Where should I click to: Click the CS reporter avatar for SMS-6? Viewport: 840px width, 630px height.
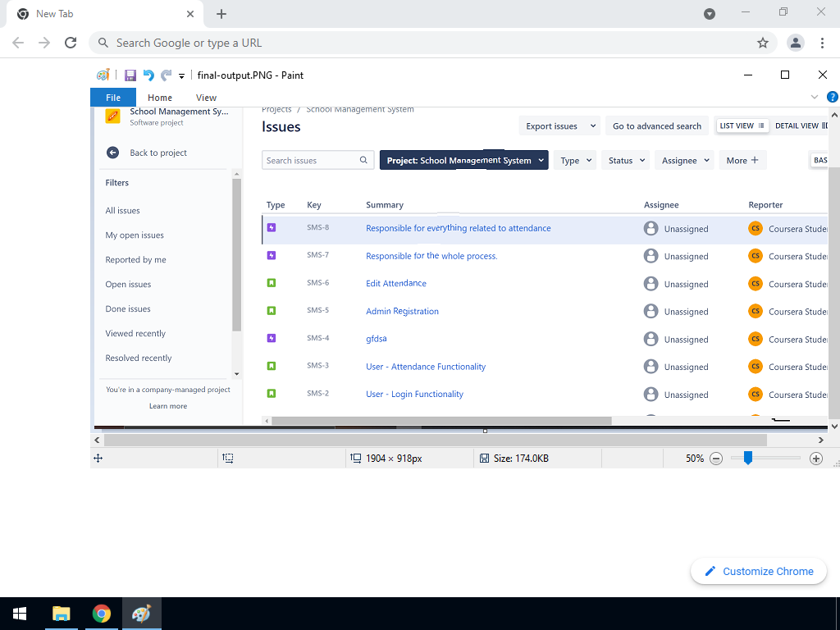[756, 283]
